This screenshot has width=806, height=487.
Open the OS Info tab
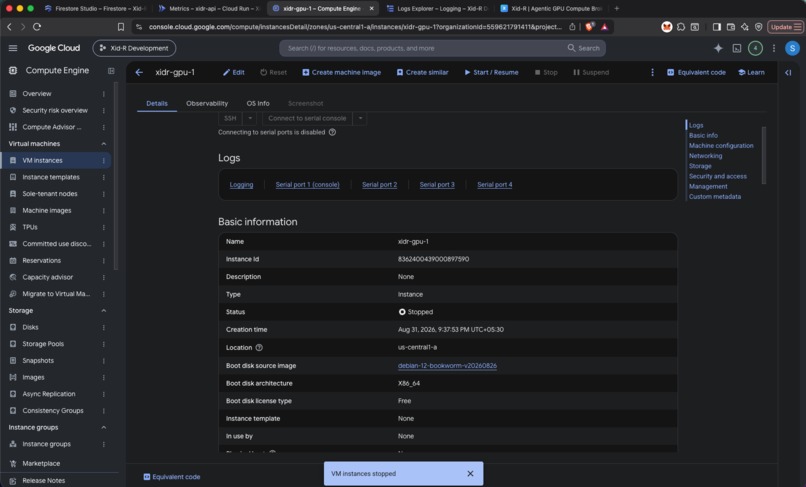(x=258, y=103)
